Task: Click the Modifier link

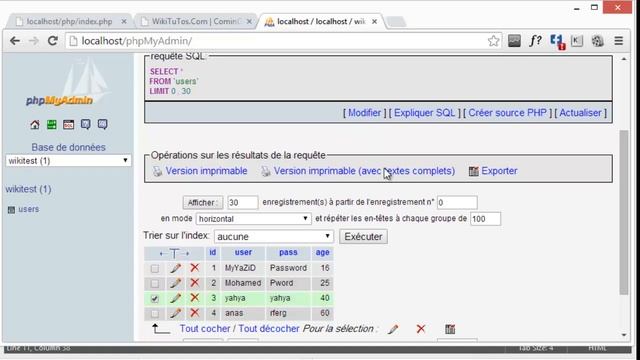Action: point(364,113)
